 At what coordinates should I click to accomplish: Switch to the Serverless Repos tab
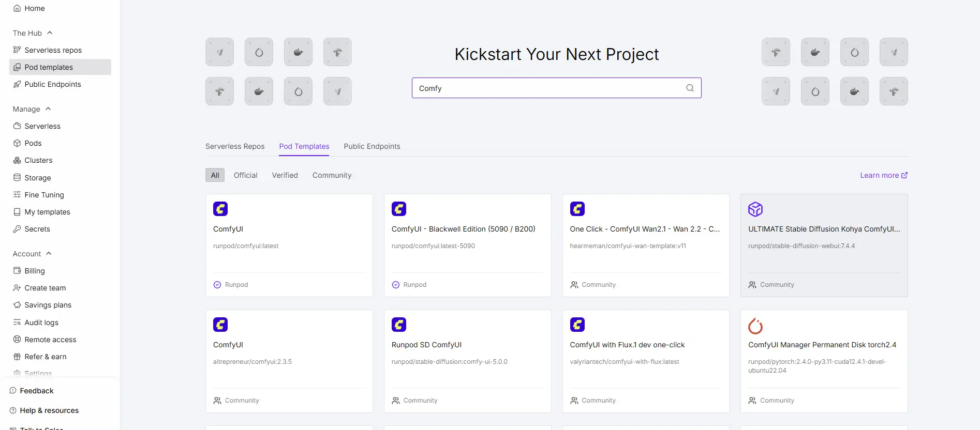(235, 146)
